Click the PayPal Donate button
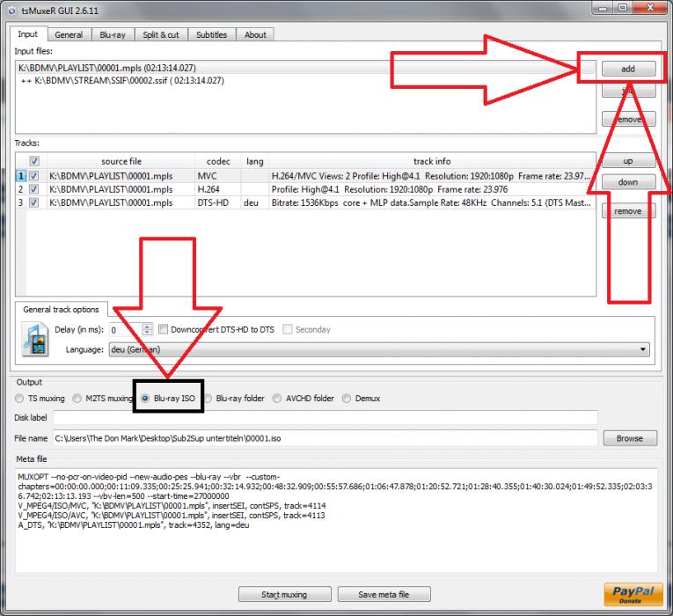673x616 pixels. pyautogui.click(x=633, y=594)
